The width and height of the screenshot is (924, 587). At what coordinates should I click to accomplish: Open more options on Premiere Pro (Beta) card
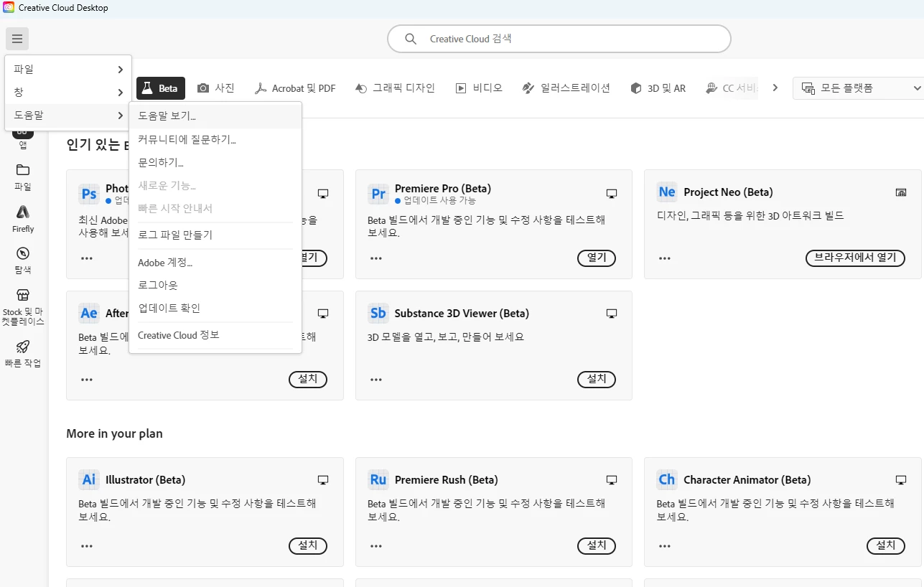(376, 258)
